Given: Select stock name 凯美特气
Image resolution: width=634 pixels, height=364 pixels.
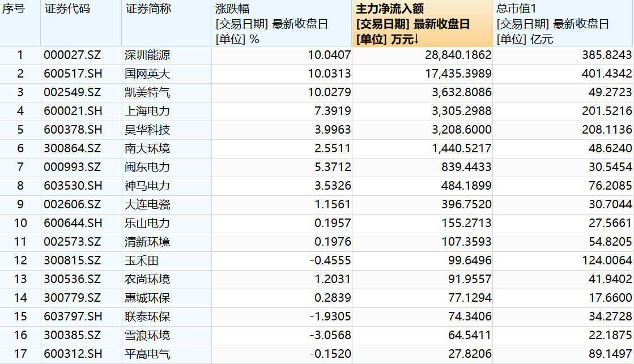Looking at the screenshot, I should (147, 92).
